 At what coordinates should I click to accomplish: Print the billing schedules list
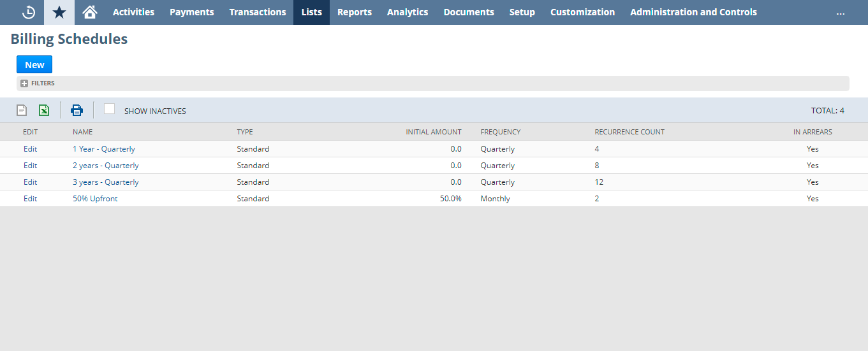77,110
